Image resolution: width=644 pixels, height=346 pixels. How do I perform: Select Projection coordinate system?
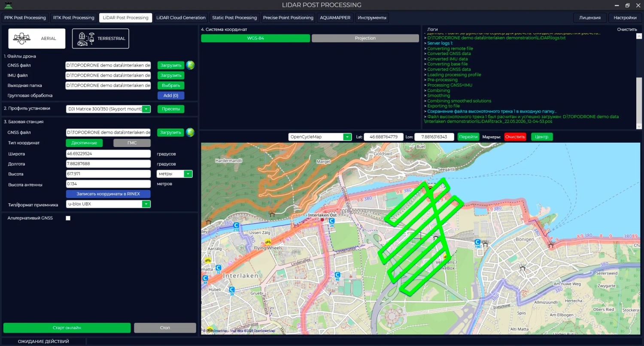coord(365,38)
